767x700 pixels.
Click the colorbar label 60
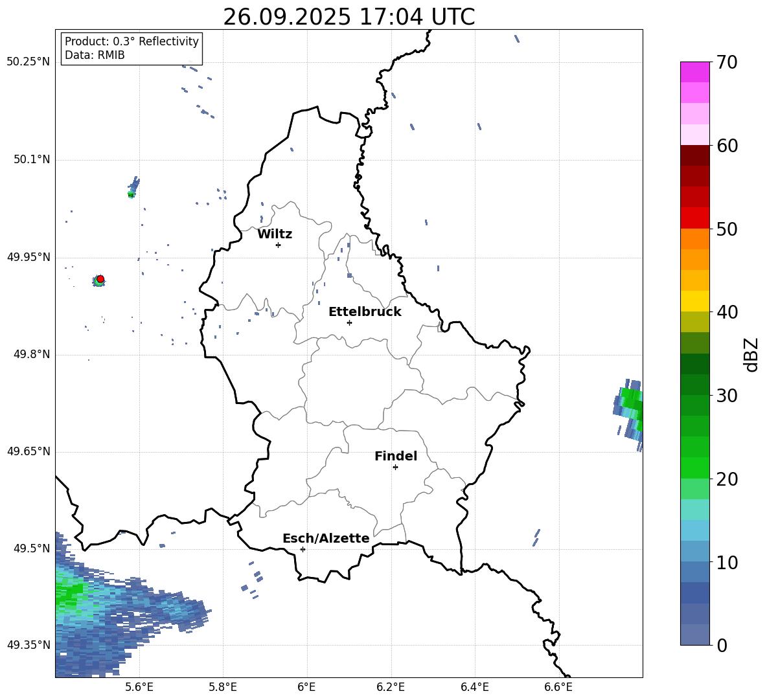727,146
